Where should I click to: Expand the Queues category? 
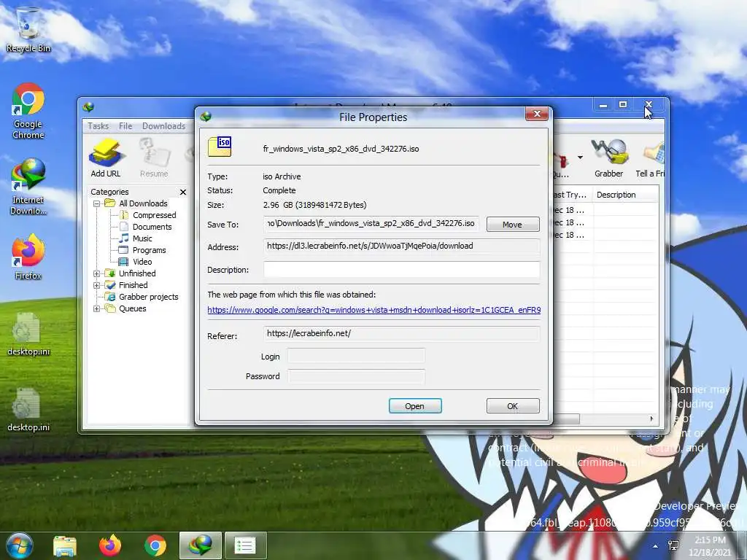click(97, 308)
